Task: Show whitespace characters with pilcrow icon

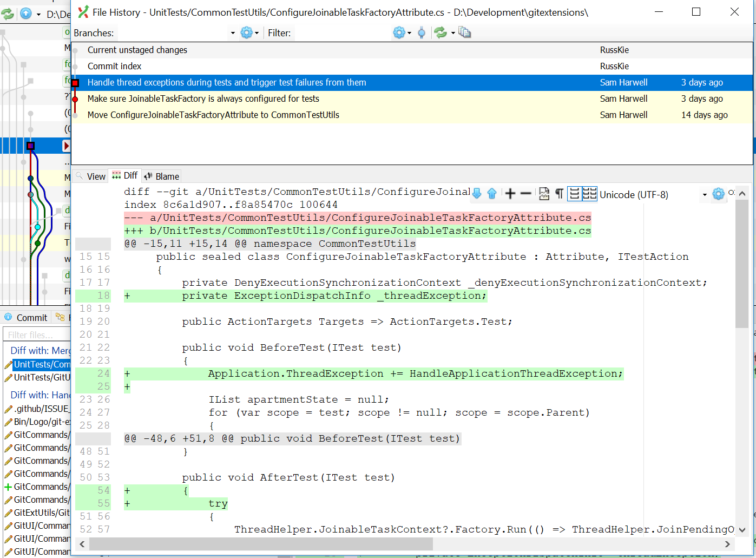Action: [x=558, y=194]
